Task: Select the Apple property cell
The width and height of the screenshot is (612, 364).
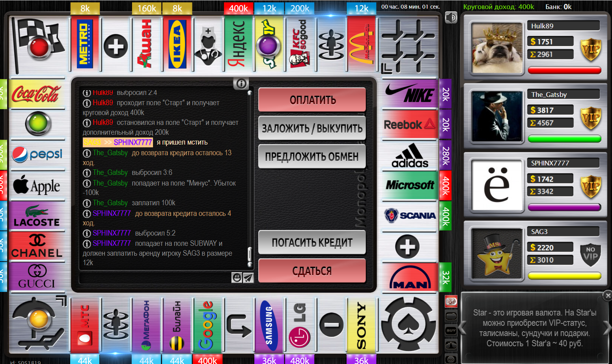Action: 37,185
